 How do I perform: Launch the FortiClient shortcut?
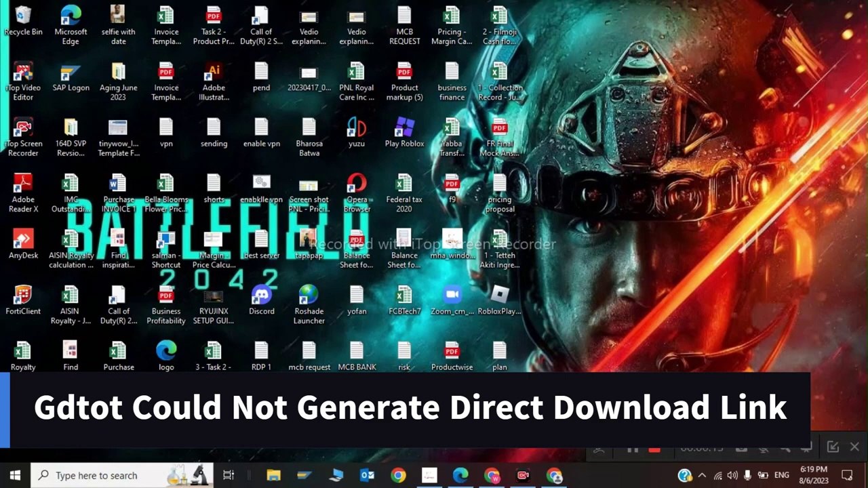pyautogui.click(x=23, y=300)
